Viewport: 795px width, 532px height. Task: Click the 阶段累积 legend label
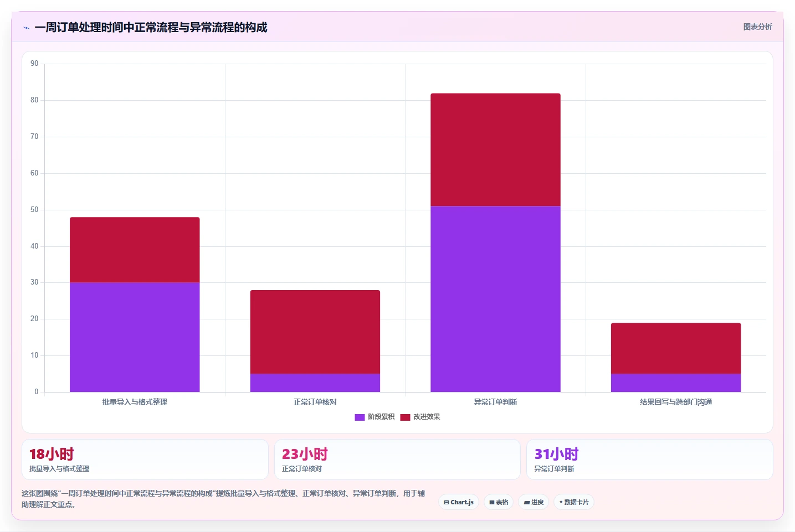(381, 417)
